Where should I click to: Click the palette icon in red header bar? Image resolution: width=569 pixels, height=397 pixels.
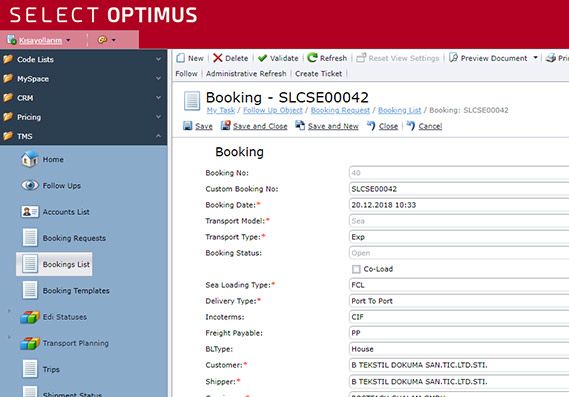click(x=102, y=40)
